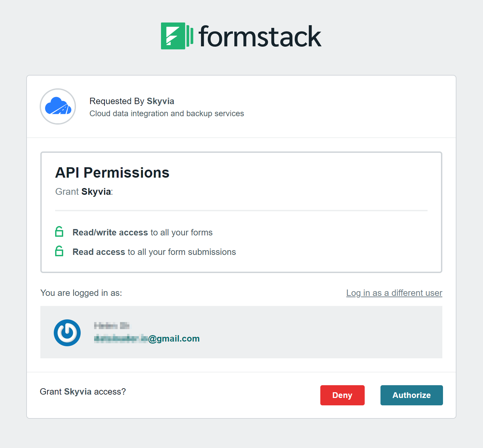The width and height of the screenshot is (483, 448).
Task: Click the 'API Permissions' heading
Action: coord(112,173)
